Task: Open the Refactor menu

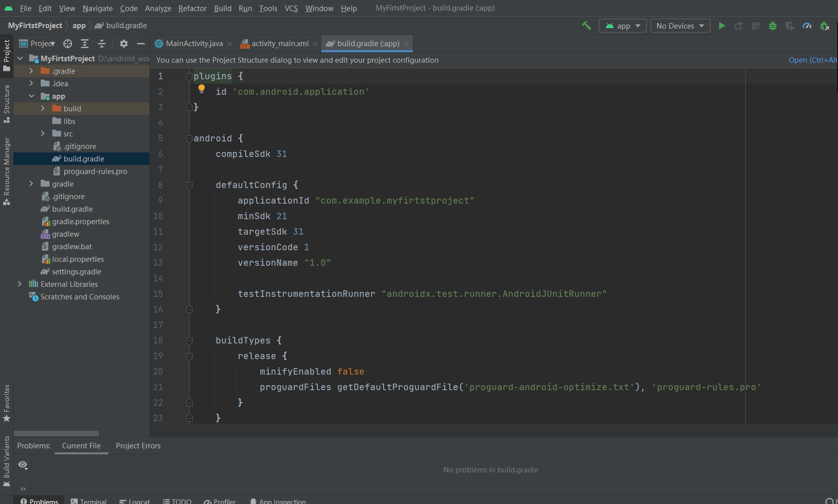Action: click(192, 8)
